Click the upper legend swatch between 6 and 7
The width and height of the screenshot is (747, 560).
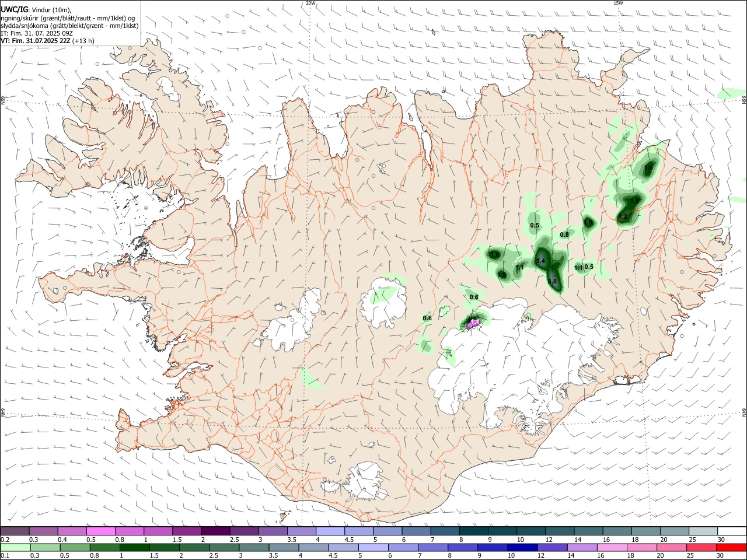416,531
